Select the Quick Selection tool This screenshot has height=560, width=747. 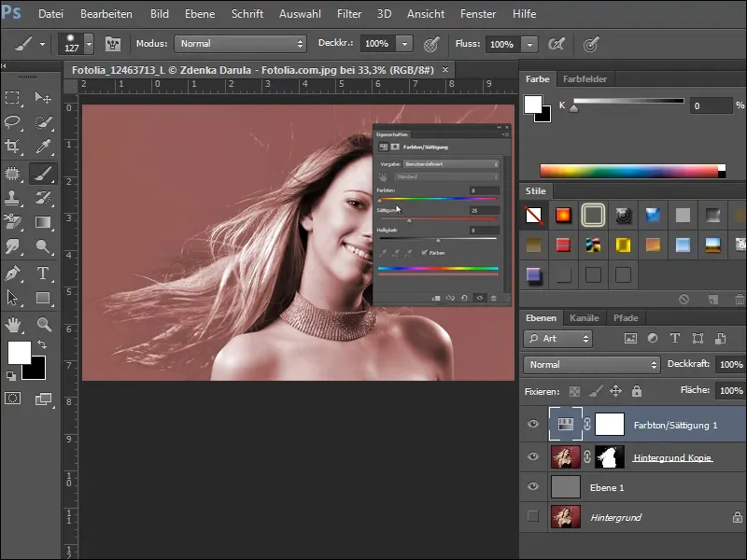pyautogui.click(x=43, y=122)
